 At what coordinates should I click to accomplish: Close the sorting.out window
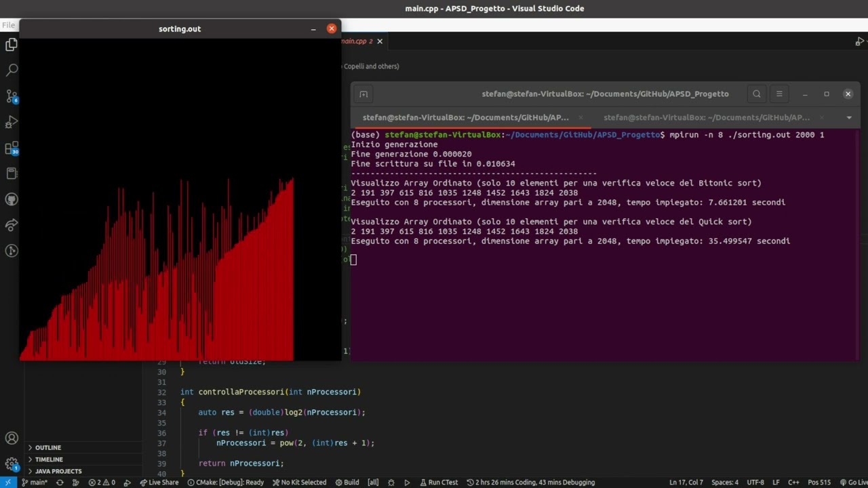pyautogui.click(x=332, y=28)
